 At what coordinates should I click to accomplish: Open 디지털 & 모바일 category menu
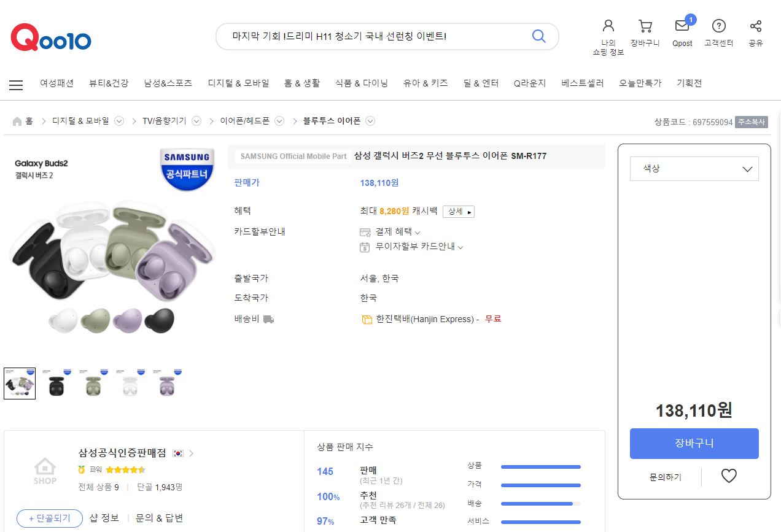click(238, 83)
